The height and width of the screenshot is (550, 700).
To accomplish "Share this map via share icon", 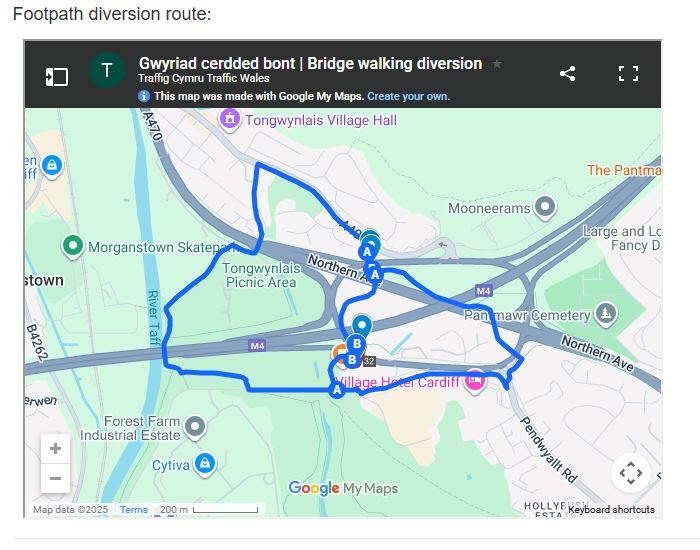I will point(567,73).
